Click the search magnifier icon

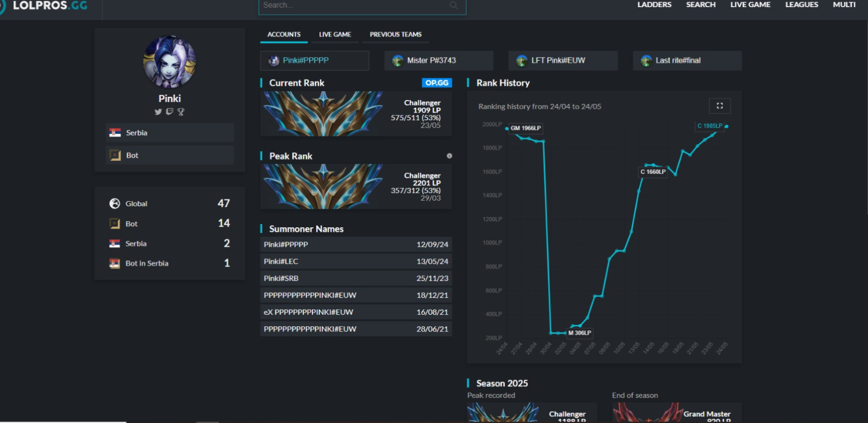tap(454, 5)
